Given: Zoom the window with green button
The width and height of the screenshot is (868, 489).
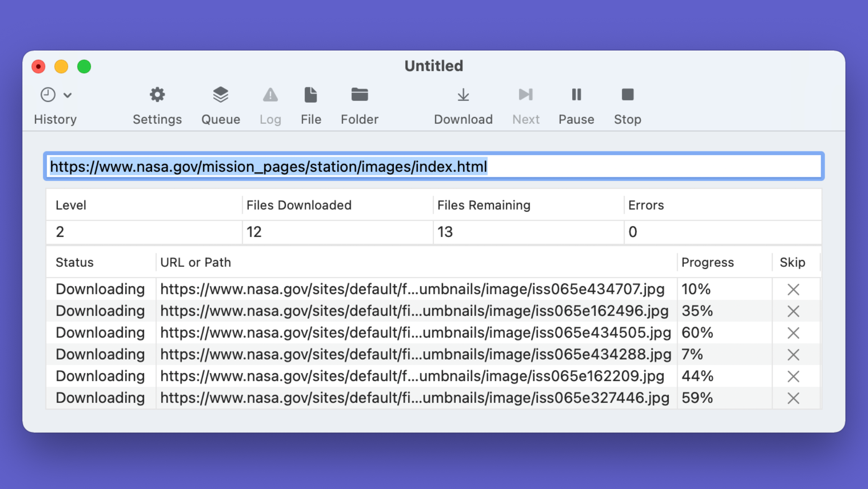Looking at the screenshot, I should 84,67.
